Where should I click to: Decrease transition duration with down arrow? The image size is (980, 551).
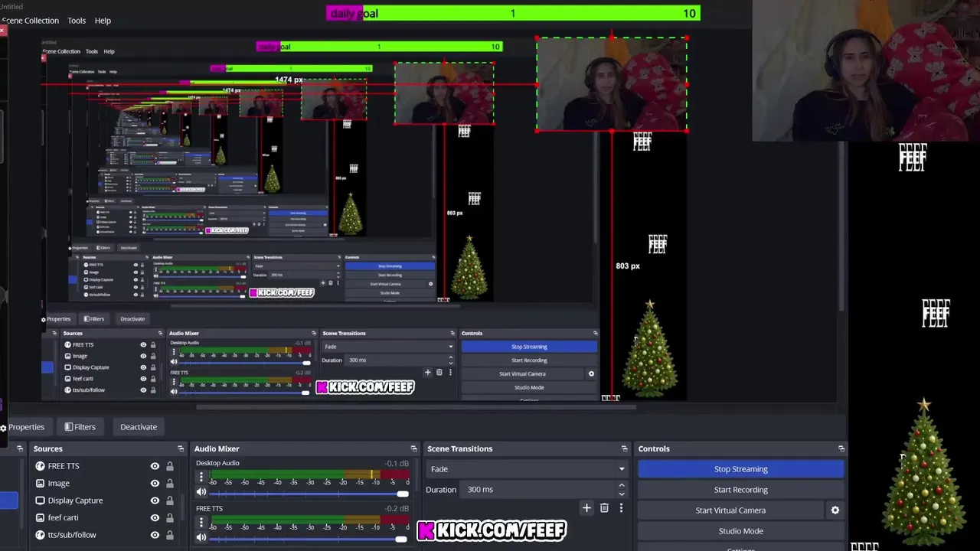click(x=622, y=494)
